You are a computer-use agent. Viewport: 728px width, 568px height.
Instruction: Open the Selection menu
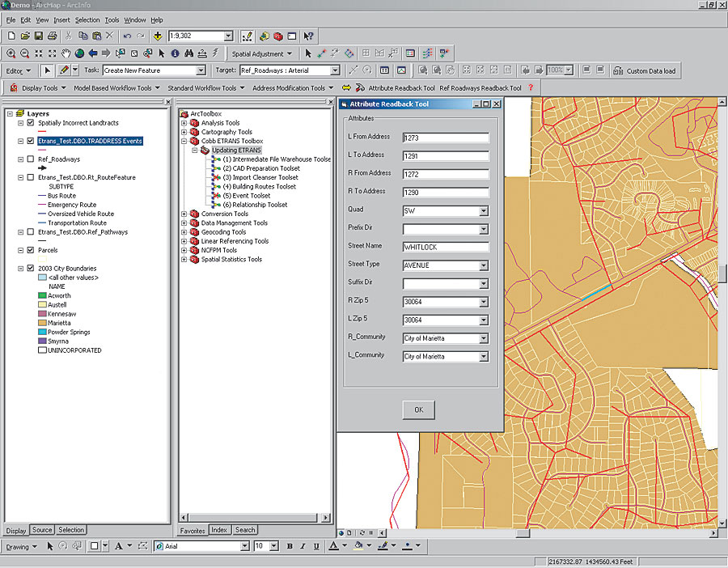click(87, 19)
